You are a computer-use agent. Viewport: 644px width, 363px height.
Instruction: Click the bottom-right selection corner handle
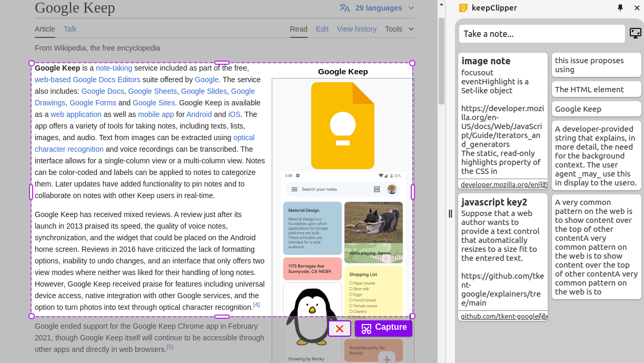coord(412,316)
